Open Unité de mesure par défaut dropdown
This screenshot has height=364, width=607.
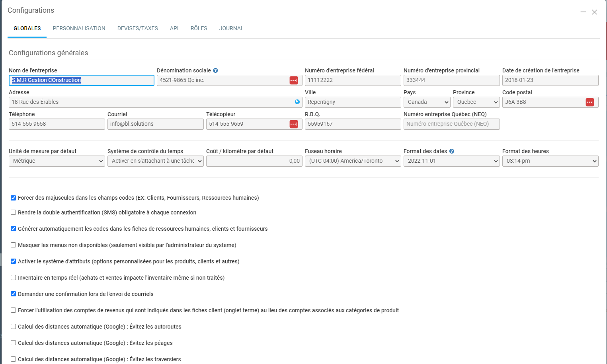coord(57,161)
